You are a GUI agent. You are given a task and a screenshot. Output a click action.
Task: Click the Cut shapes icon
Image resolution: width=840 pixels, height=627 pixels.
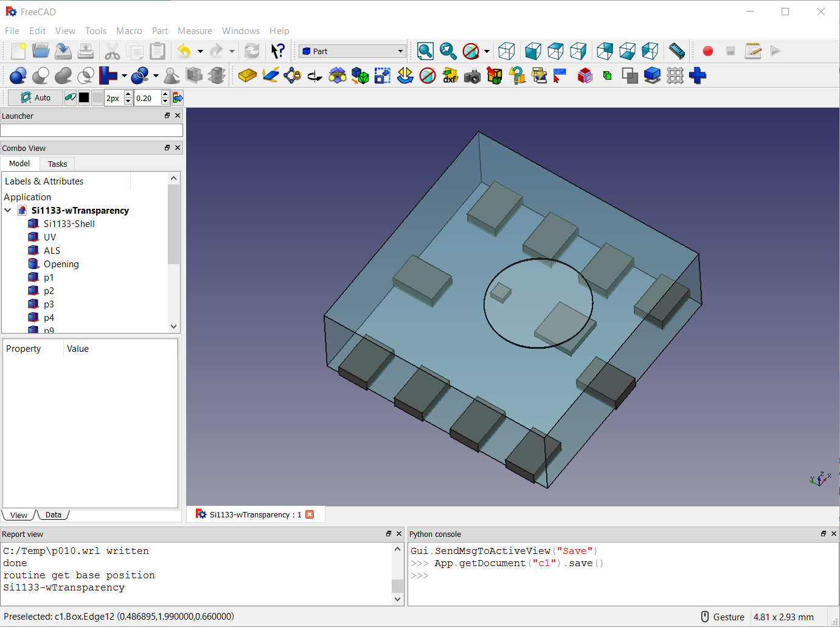click(41, 75)
